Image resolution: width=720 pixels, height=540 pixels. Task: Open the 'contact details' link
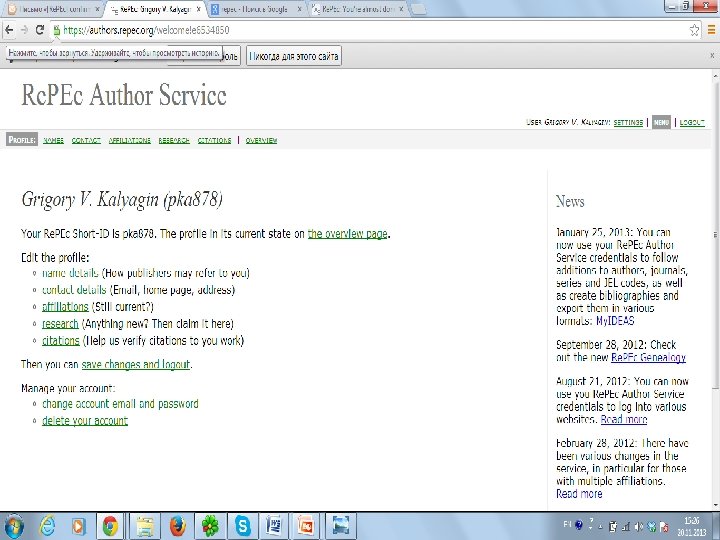point(74,290)
